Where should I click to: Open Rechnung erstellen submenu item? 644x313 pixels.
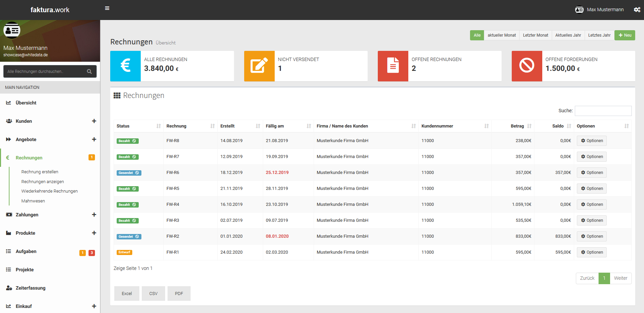[40, 172]
